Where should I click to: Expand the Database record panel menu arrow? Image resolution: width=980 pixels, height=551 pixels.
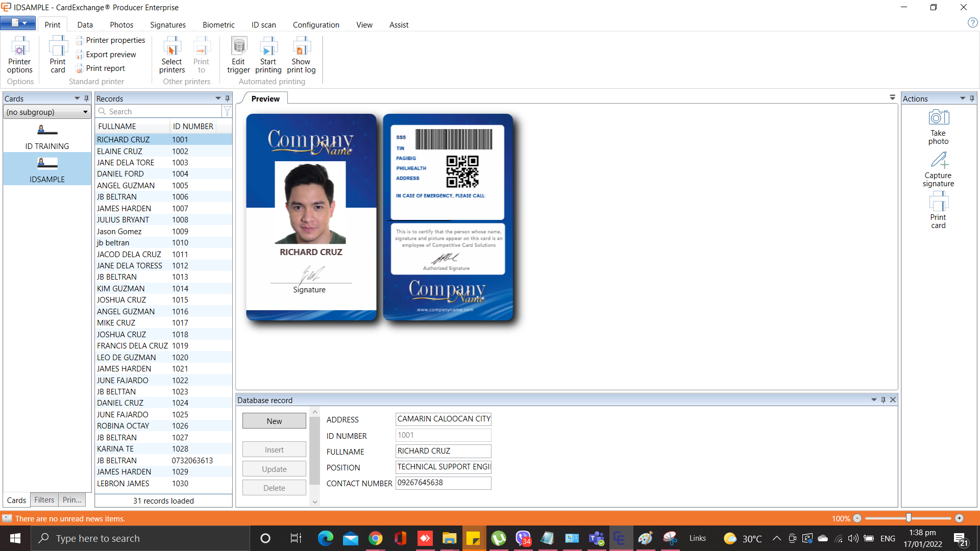(874, 400)
